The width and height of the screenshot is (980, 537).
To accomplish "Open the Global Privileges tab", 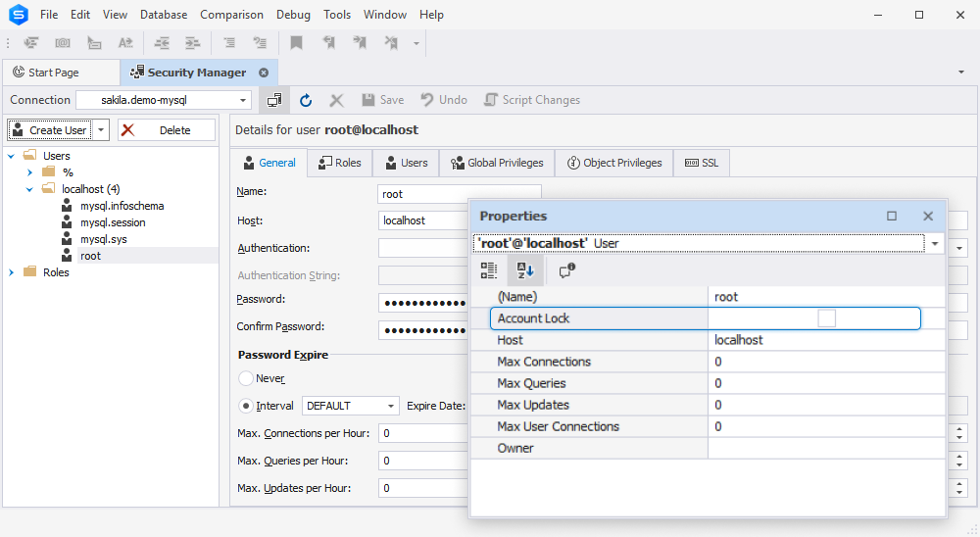I will (x=497, y=164).
